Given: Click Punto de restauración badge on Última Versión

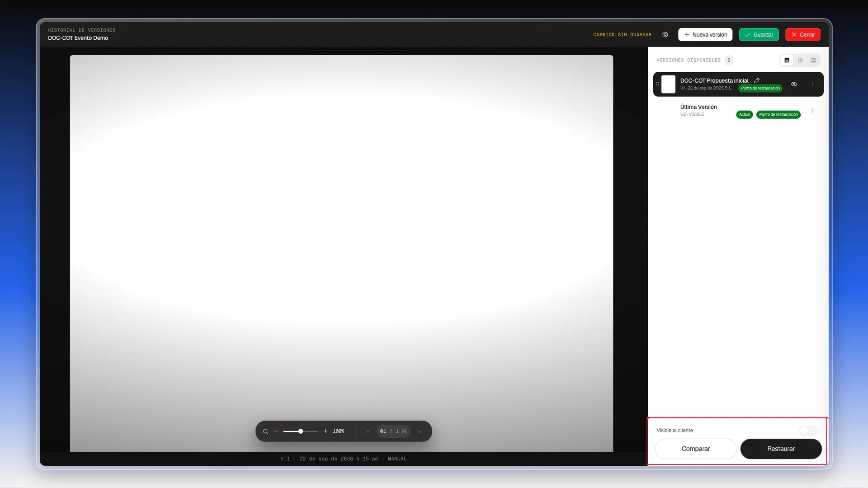Looking at the screenshot, I should 778,115.
